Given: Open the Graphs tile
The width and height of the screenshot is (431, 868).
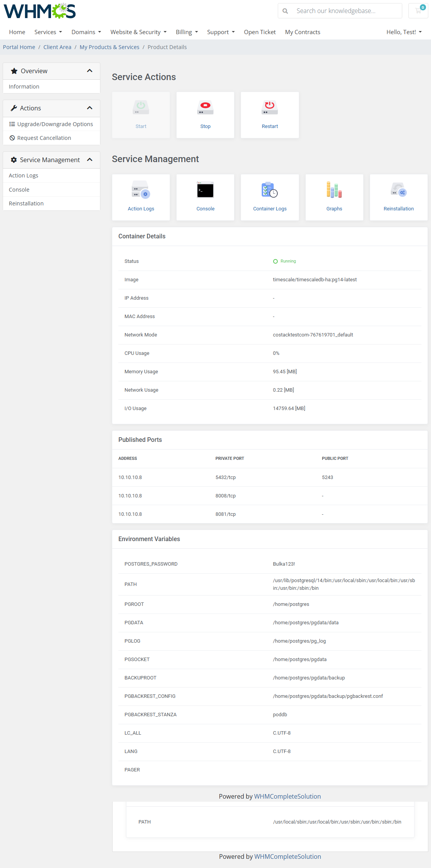Looking at the screenshot, I should pyautogui.click(x=334, y=197).
